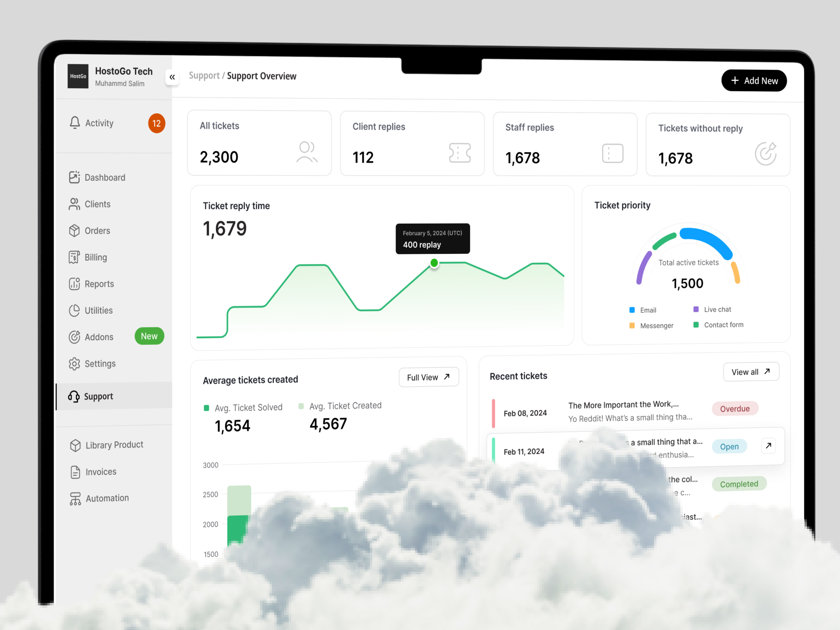The width and height of the screenshot is (840, 630).
Task: Click the Billing icon
Action: [x=75, y=257]
